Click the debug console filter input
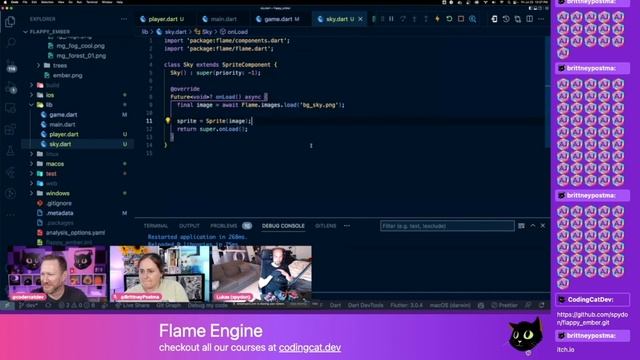Viewport: 640px width, 360px height. pos(447,226)
